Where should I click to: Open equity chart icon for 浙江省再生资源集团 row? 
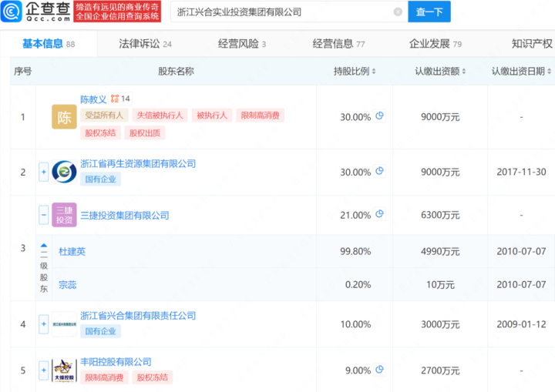click(x=379, y=171)
